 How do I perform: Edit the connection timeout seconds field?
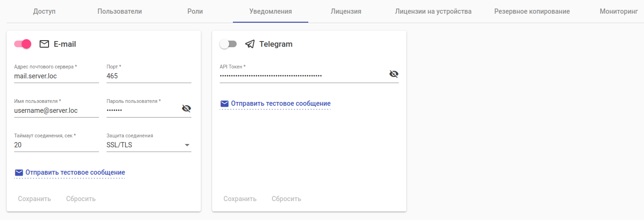(57, 145)
